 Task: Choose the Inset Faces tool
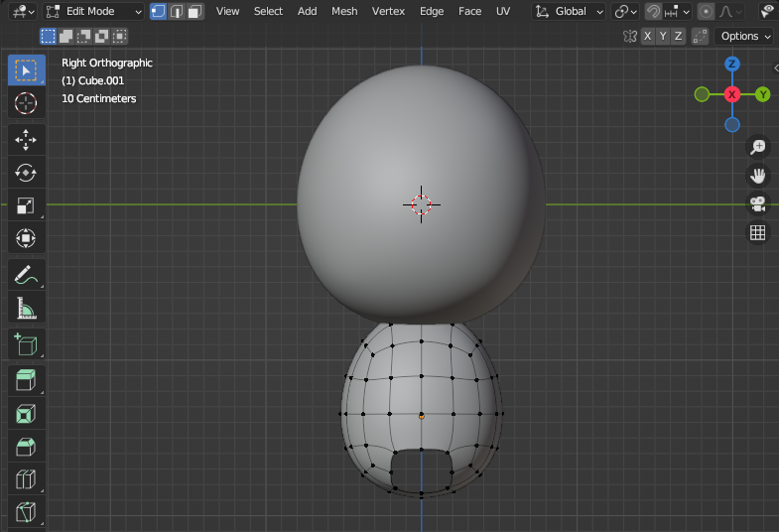pyautogui.click(x=26, y=413)
